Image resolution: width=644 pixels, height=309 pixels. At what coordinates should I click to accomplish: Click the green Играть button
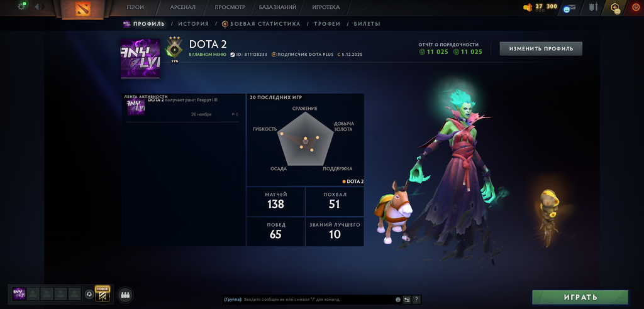tap(580, 298)
